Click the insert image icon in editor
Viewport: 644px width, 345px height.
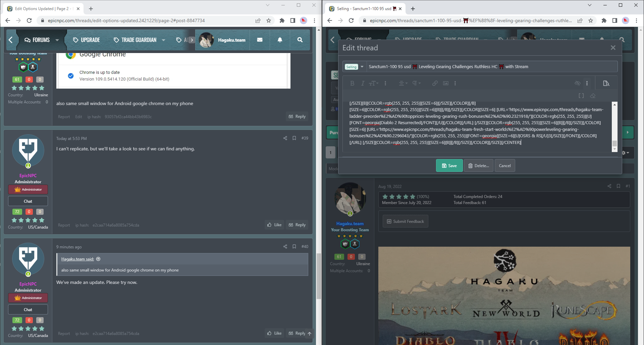click(446, 83)
